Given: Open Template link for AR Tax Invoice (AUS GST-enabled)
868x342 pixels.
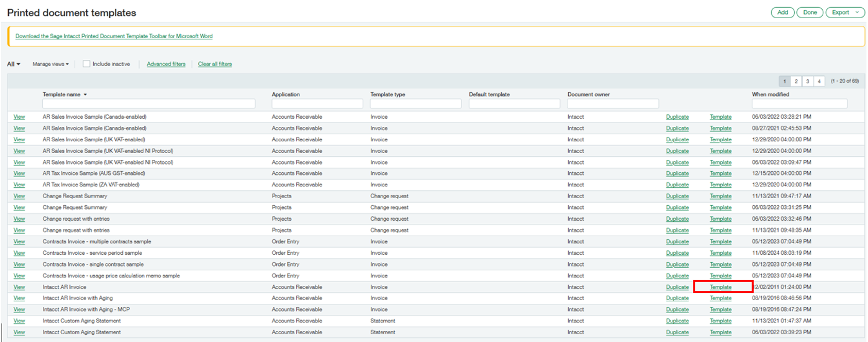Looking at the screenshot, I should (x=720, y=174).
